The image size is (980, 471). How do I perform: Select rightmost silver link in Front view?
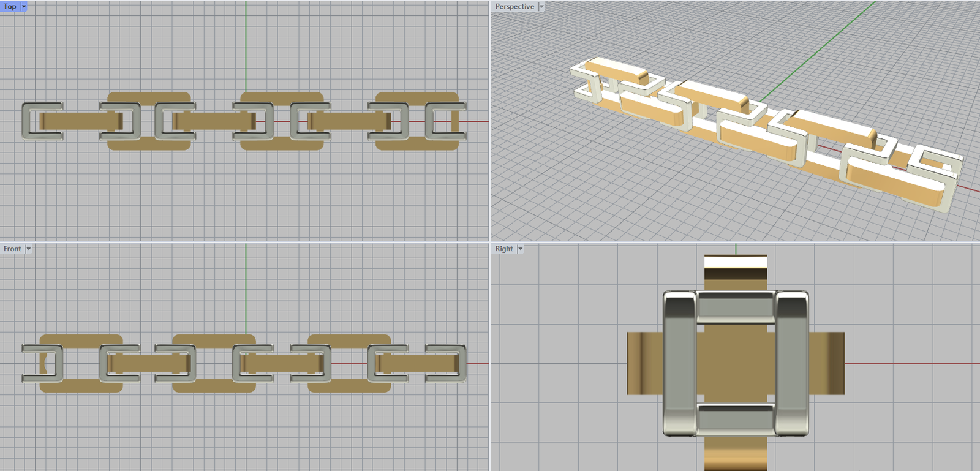coord(462,363)
